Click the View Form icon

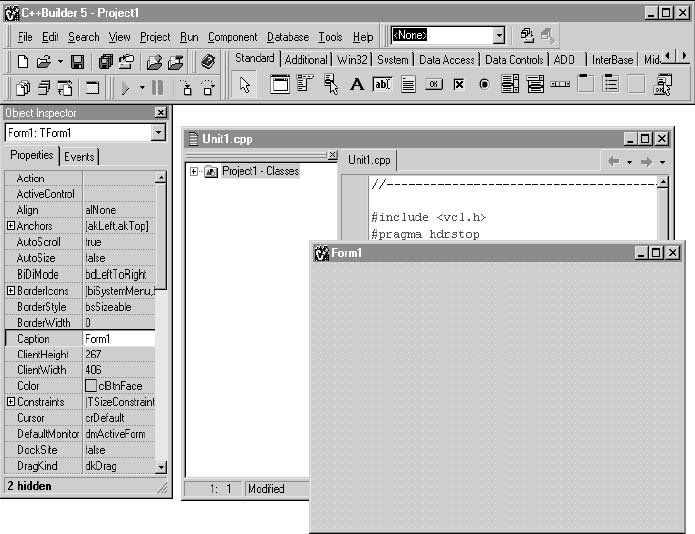[44, 88]
